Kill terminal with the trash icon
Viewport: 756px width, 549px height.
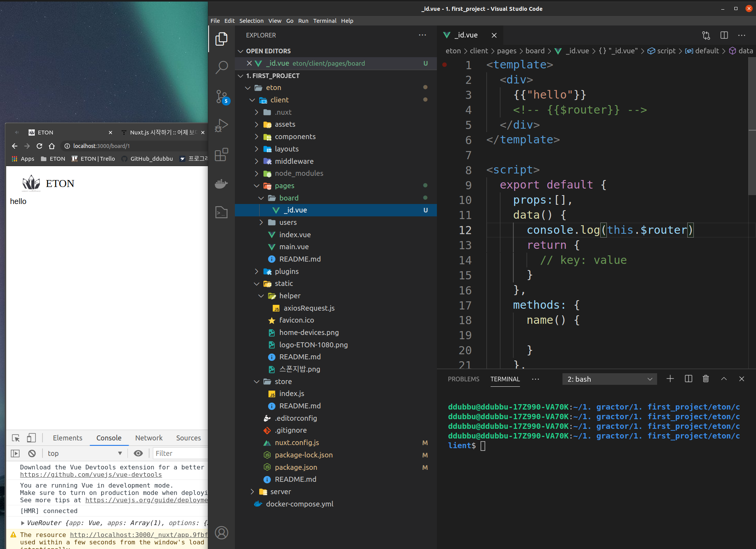[x=705, y=379]
